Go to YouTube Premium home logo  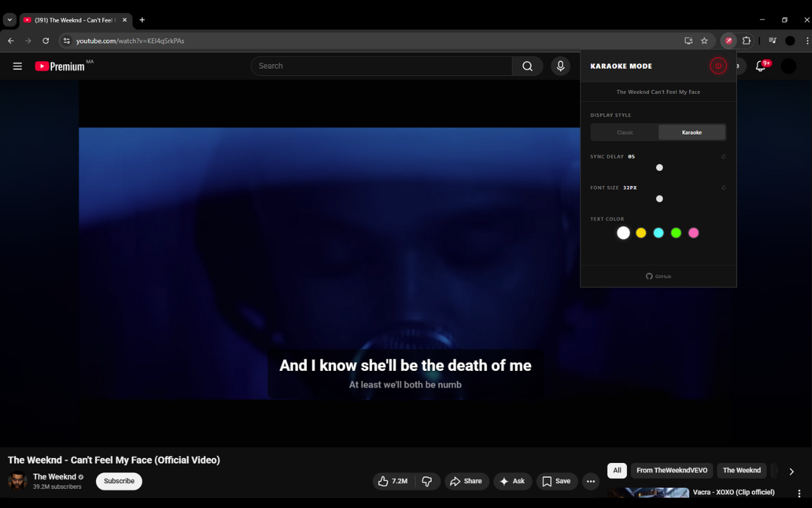[60, 66]
